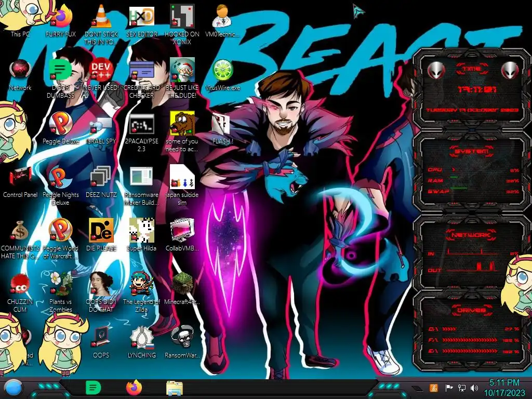Select the Minecraft4Fr grass block icon
The image size is (532, 399).
tap(182, 289)
